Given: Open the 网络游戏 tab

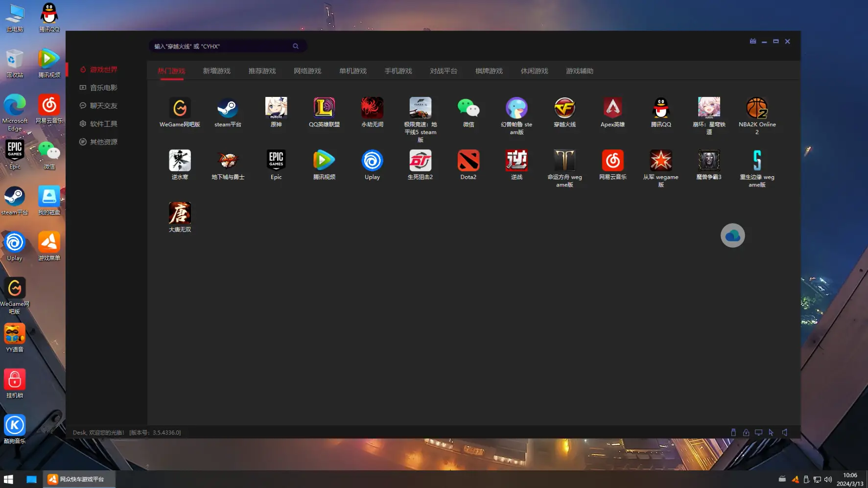Looking at the screenshot, I should [307, 71].
